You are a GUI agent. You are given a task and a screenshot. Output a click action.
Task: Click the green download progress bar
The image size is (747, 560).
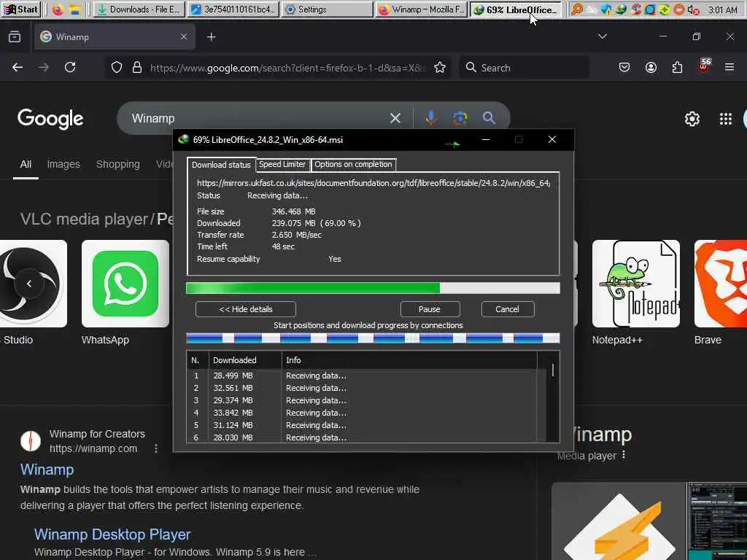[373, 287]
